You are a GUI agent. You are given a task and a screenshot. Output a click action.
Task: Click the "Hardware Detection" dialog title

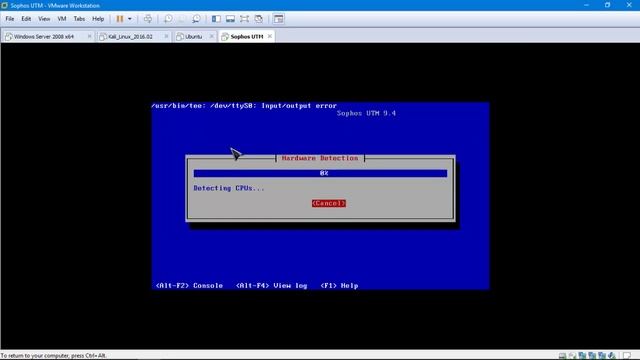[x=320, y=158]
